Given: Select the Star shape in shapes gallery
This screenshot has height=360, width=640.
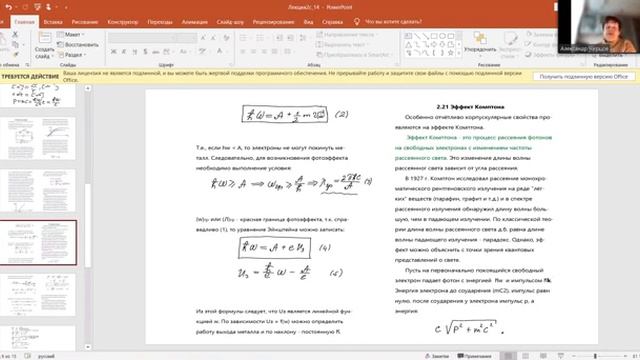Looking at the screenshot, I should tap(451, 53).
